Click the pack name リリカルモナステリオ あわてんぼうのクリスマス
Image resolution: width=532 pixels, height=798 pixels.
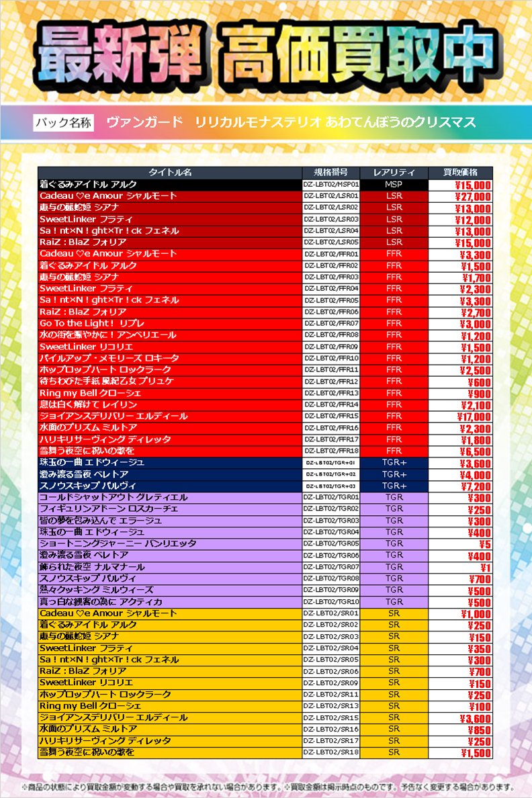pyautogui.click(x=335, y=122)
